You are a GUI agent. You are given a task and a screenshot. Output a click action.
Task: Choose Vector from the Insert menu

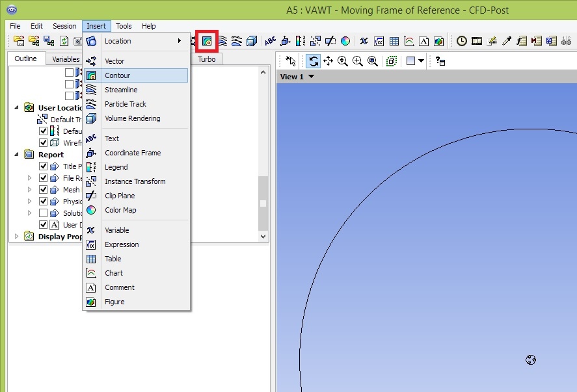[x=136, y=61]
